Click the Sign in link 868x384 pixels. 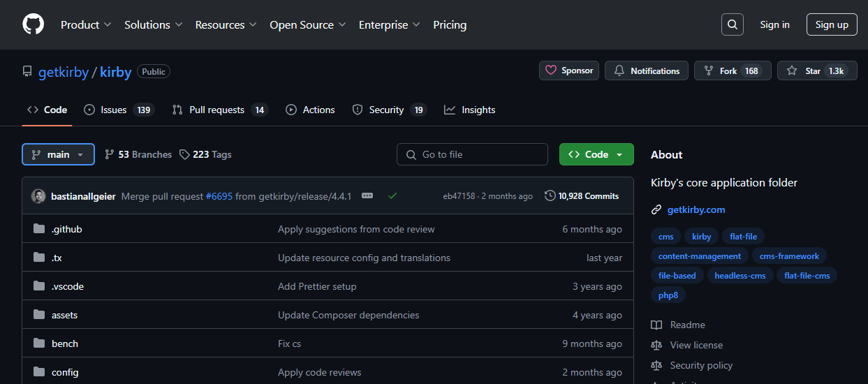click(x=775, y=24)
